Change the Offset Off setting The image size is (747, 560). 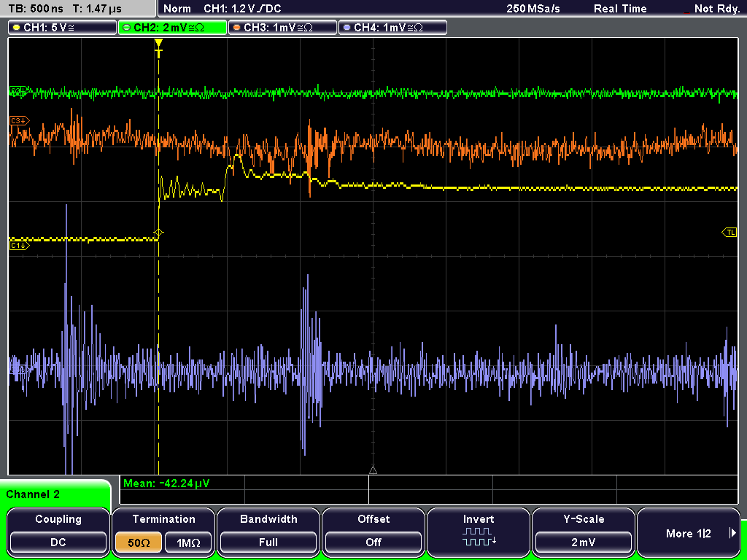(373, 532)
